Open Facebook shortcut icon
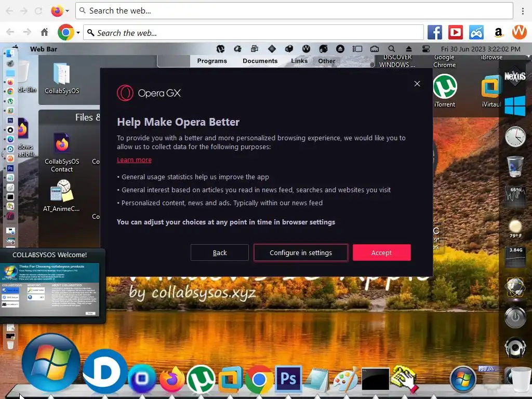 click(435, 33)
